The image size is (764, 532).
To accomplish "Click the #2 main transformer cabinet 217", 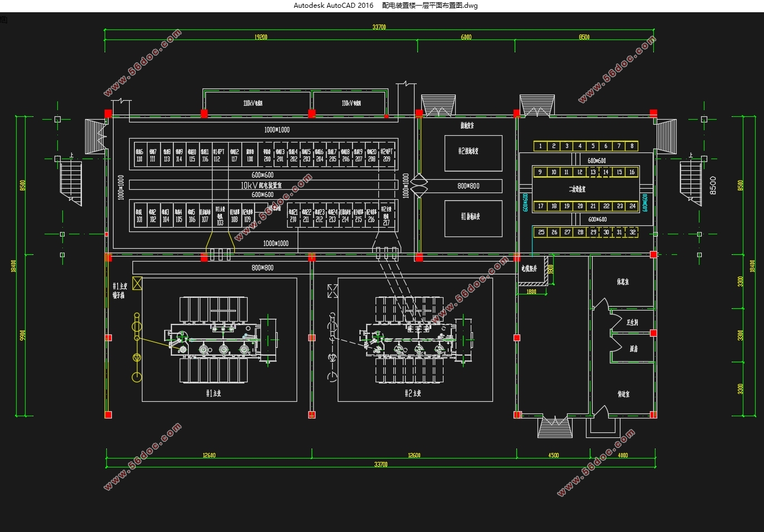I will pos(386,215).
